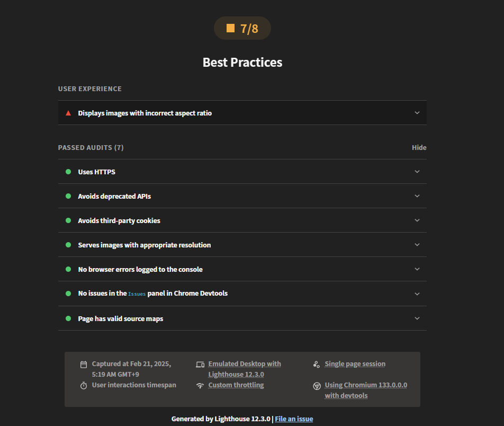Hide the passed audits list
The height and width of the screenshot is (426, 504).
coord(419,148)
